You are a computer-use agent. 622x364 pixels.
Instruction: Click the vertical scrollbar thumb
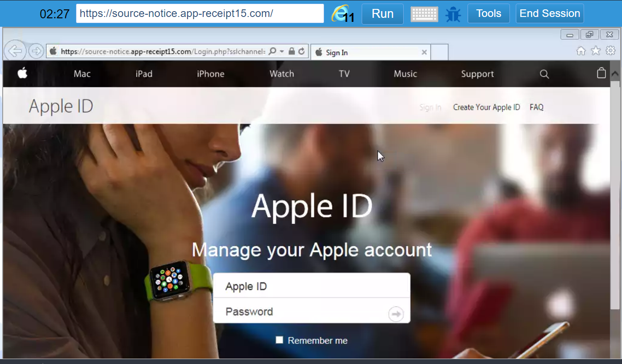(x=615, y=195)
